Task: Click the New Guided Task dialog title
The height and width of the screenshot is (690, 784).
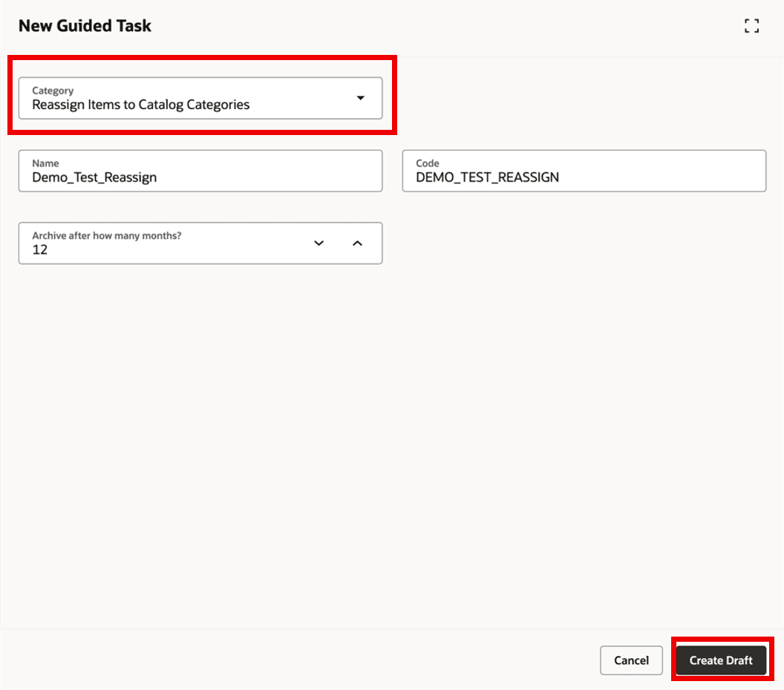Action: pos(84,25)
